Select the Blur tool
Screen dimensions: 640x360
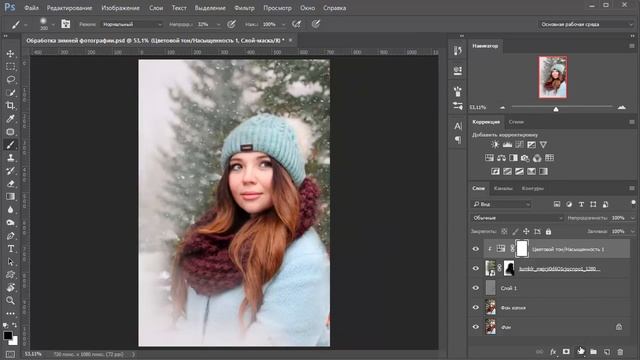tap(11, 210)
